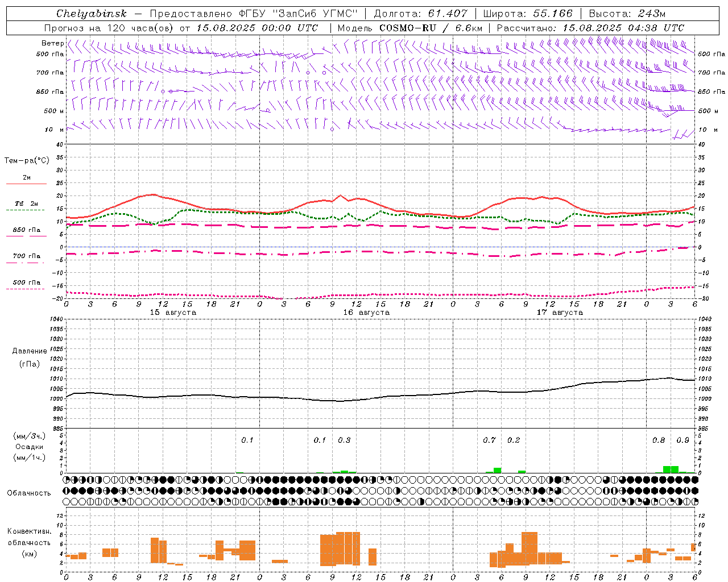728x582 pixels.
Task: Click the green precipitation bar under 0.7
Action: point(497,470)
